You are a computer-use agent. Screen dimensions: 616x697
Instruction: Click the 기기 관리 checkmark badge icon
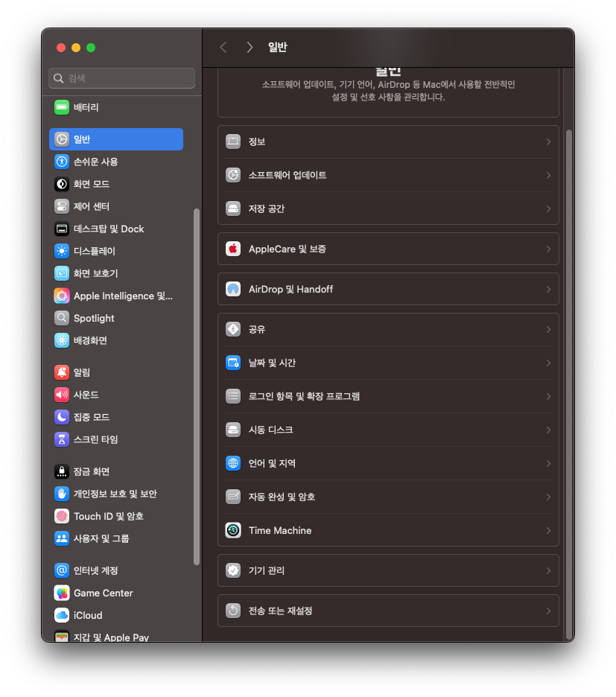[233, 570]
